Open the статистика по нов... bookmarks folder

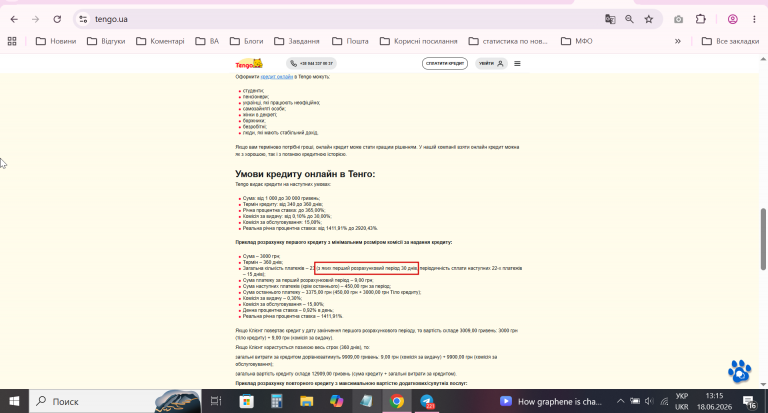click(508, 41)
